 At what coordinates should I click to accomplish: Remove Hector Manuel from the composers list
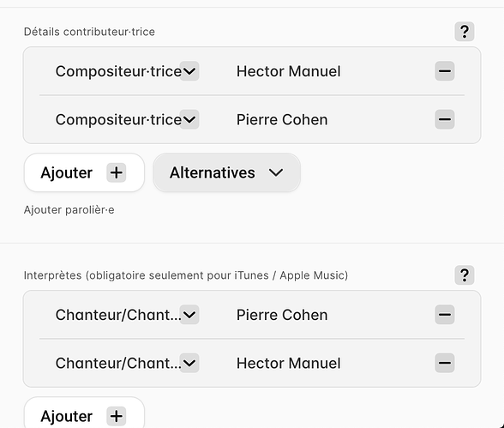tap(445, 71)
